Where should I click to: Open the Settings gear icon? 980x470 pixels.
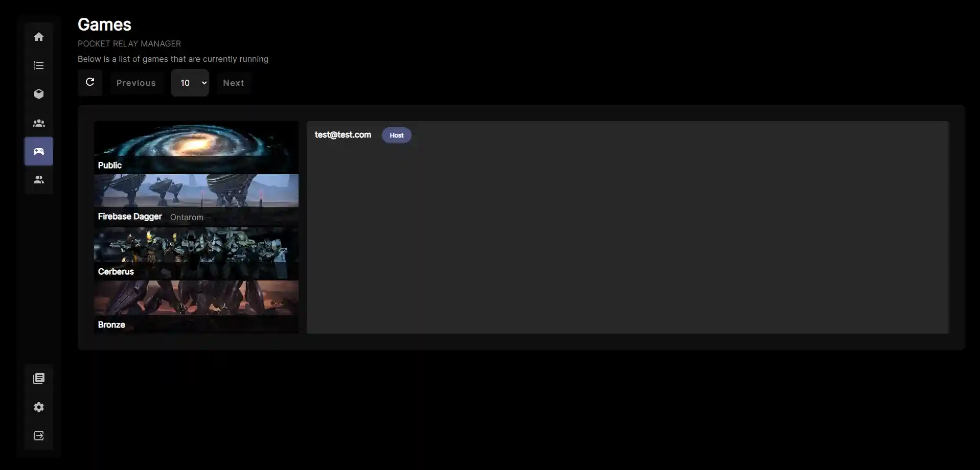[39, 407]
